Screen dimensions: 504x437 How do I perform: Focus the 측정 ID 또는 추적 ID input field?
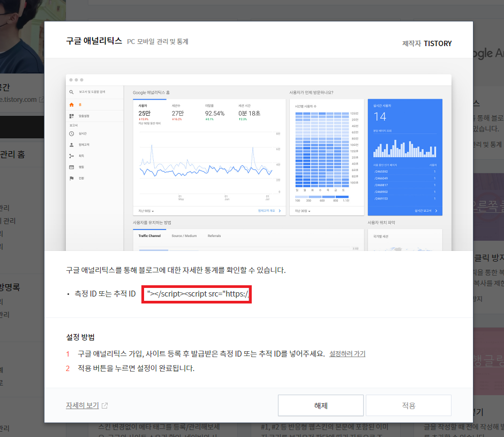pyautogui.click(x=197, y=294)
